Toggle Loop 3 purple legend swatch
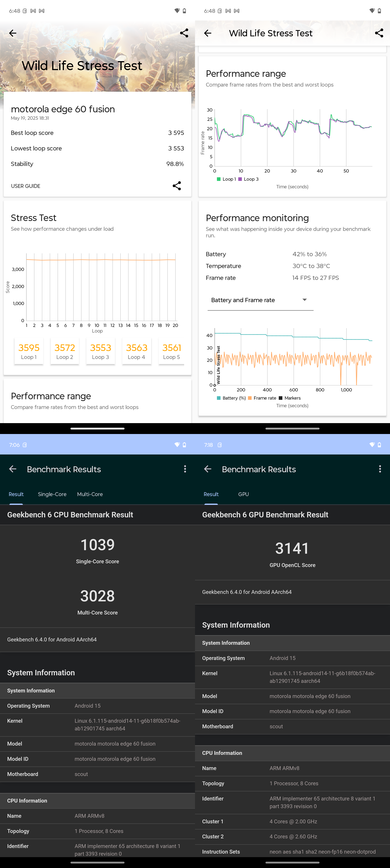Viewport: 390px width, 868px height. click(x=240, y=179)
